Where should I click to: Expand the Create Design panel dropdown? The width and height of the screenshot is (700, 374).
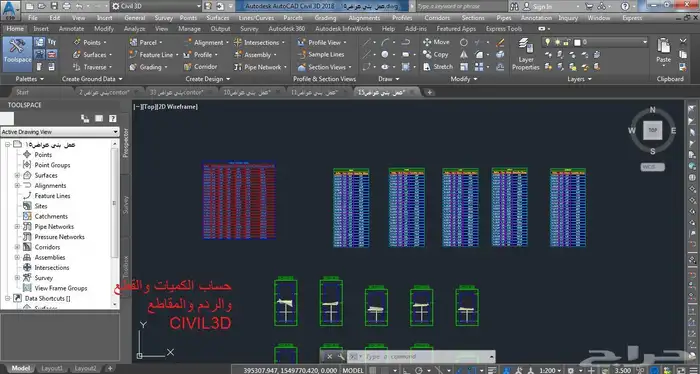tap(208, 79)
